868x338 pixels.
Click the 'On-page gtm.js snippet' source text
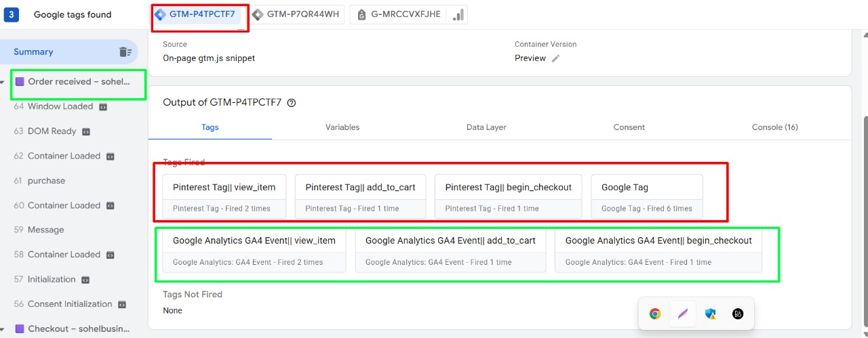(209, 58)
